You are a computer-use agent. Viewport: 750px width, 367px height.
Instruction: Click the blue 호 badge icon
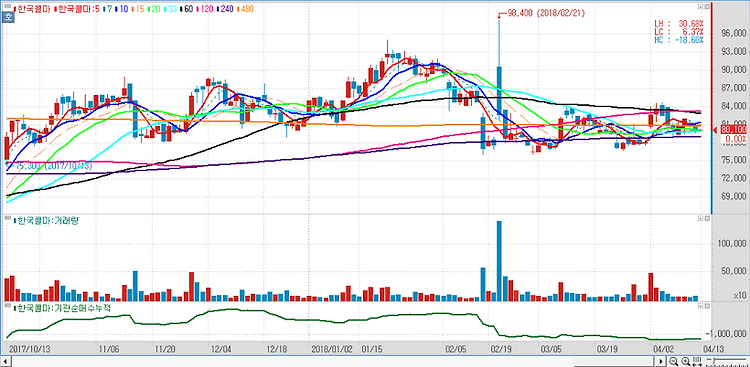[7, 18]
